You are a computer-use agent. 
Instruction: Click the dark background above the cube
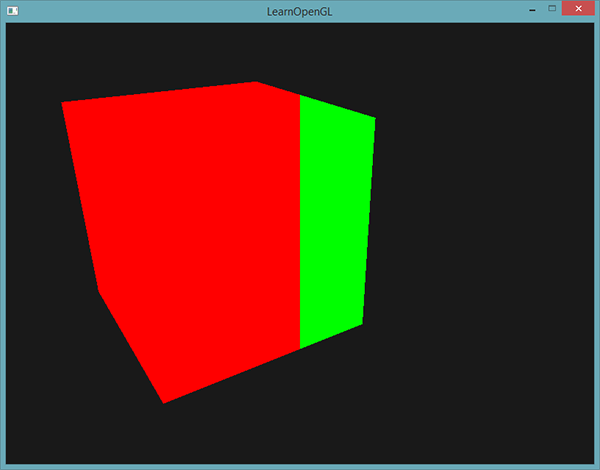(300, 48)
